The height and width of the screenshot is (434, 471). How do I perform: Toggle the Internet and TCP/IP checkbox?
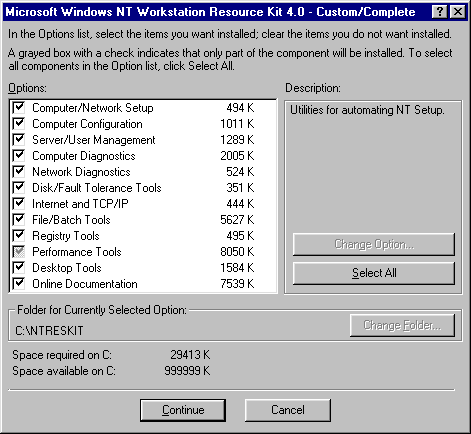tap(19, 204)
